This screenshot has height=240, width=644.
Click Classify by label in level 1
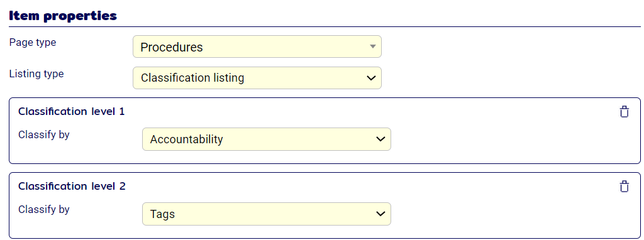click(x=44, y=135)
